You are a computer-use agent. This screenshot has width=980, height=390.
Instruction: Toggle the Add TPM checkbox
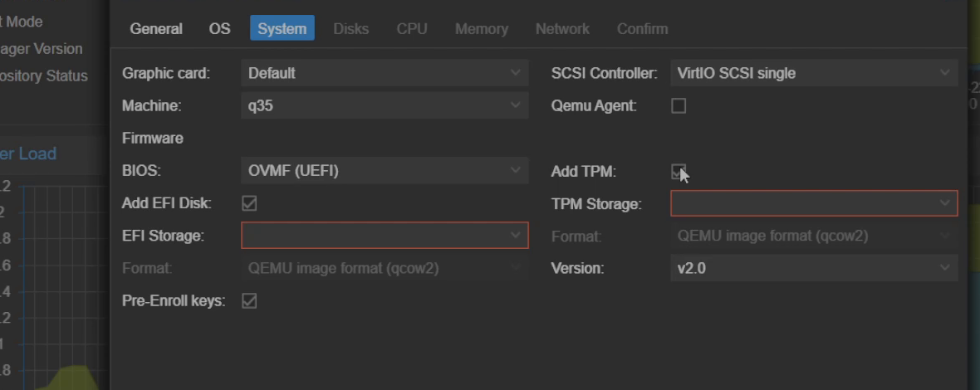(679, 171)
